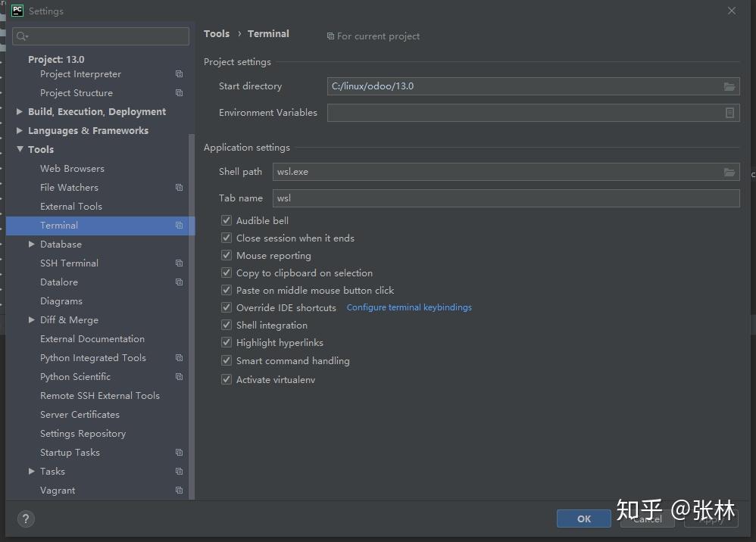Click the search magnifier icon in settings

pos(22,36)
